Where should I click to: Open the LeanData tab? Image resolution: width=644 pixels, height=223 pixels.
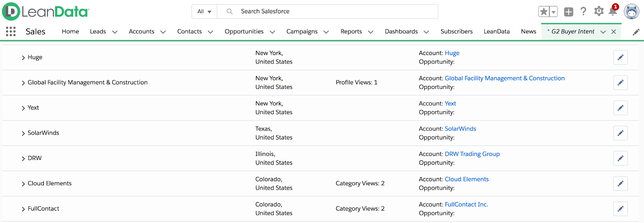[x=497, y=31]
